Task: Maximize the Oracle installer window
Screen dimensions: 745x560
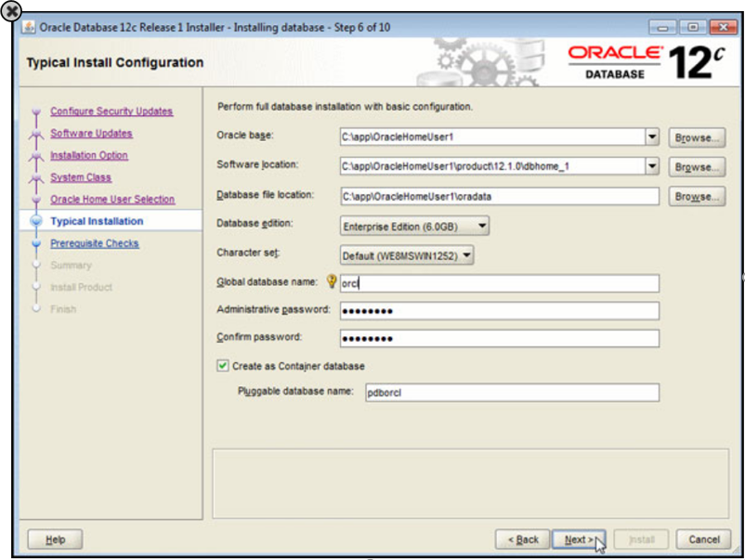Action: [x=693, y=27]
